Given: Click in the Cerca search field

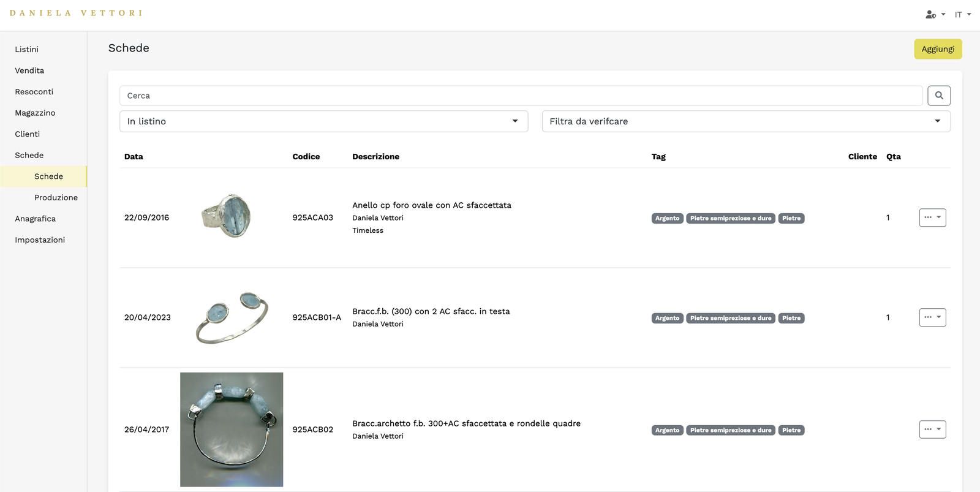Looking at the screenshot, I should point(521,96).
